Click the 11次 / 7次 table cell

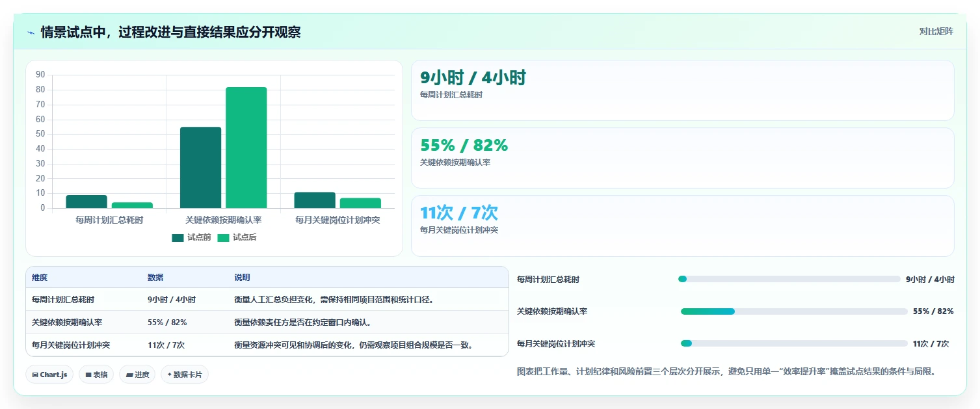pyautogui.click(x=166, y=345)
